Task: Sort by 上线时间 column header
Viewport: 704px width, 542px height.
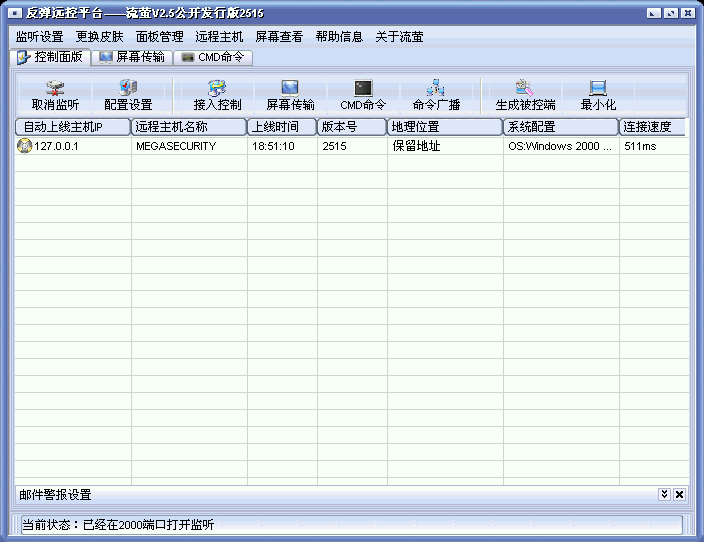Action: [281, 127]
